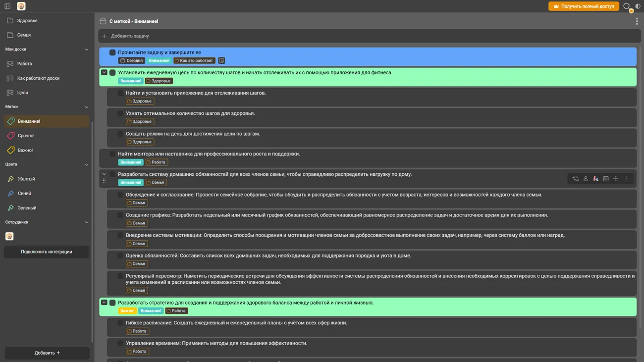Collapse the sidebar with the panel toggle icon
644x362 pixels.
click(7, 6)
